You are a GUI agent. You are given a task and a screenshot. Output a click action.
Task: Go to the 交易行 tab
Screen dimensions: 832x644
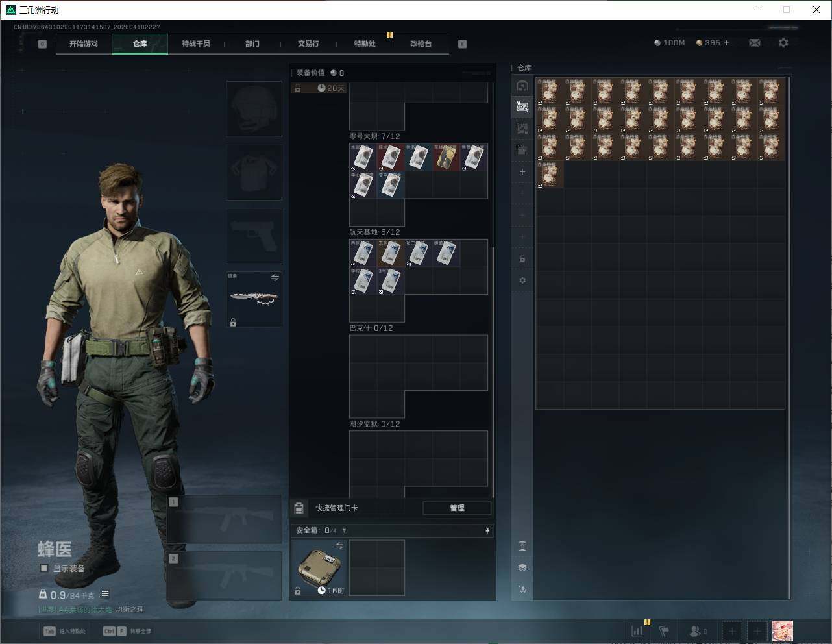point(308,43)
